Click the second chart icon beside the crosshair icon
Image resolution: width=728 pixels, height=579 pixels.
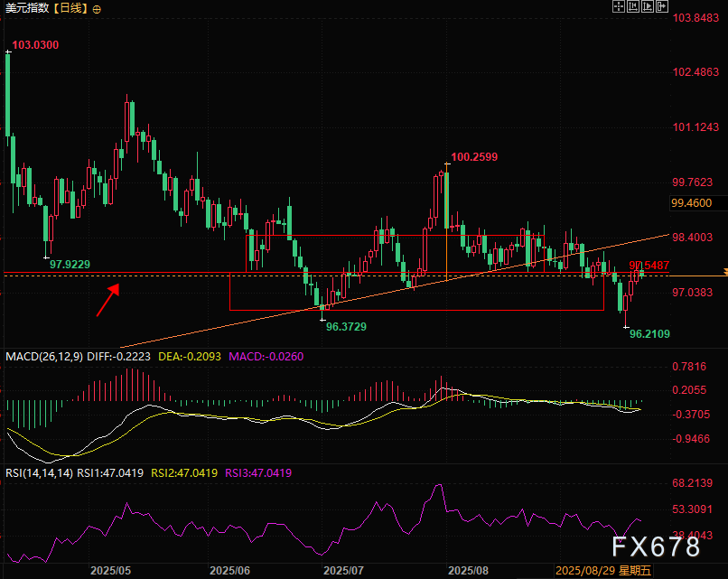tap(631, 6)
